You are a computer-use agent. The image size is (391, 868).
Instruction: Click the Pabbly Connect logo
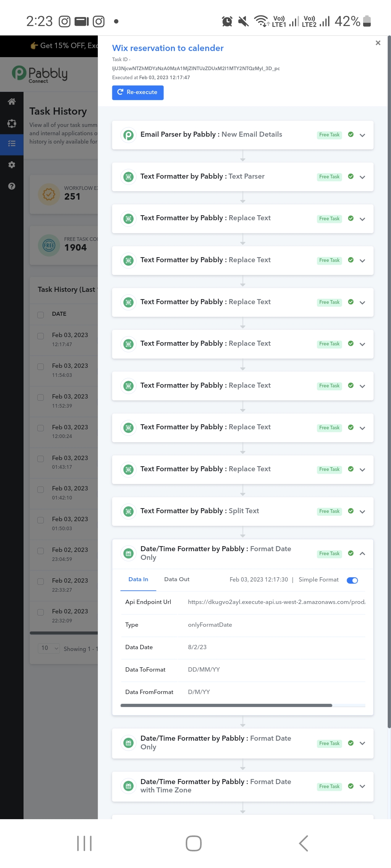(40, 74)
